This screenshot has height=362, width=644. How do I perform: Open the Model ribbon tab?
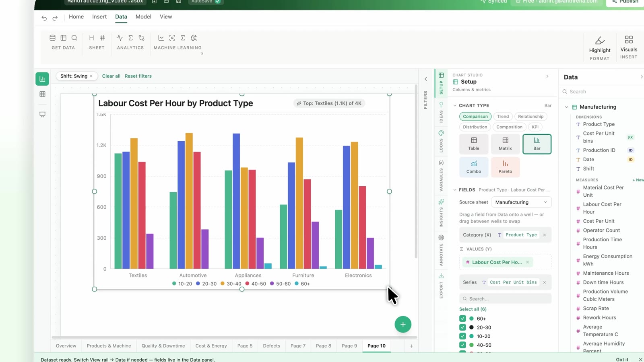143,17
